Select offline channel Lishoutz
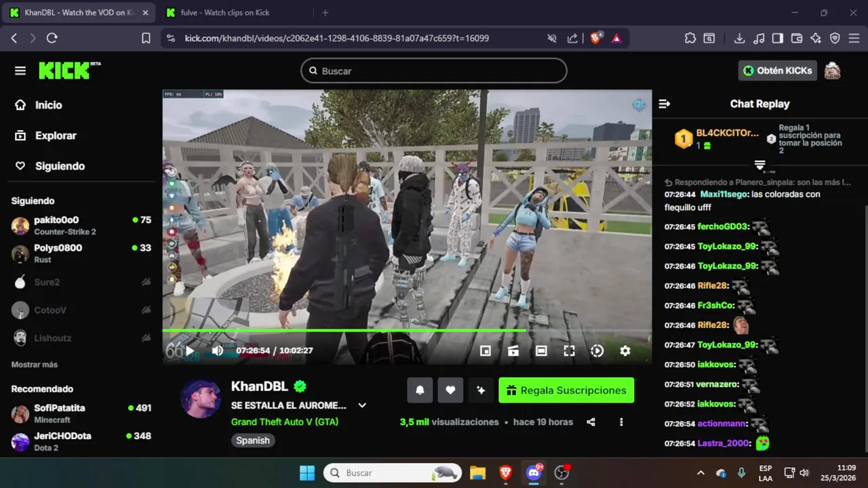This screenshot has width=868, height=488. 81,338
